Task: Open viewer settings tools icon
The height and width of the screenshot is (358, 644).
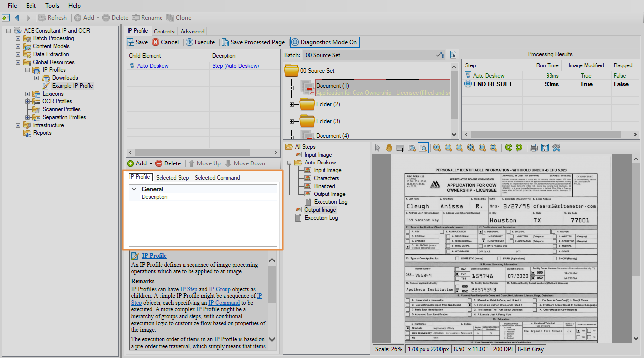Action: tap(556, 148)
